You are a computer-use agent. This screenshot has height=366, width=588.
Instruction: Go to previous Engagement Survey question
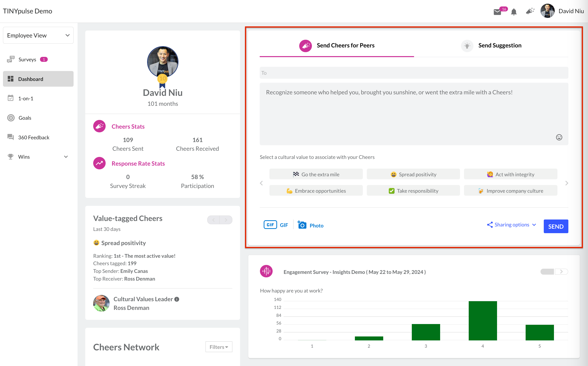(x=547, y=272)
